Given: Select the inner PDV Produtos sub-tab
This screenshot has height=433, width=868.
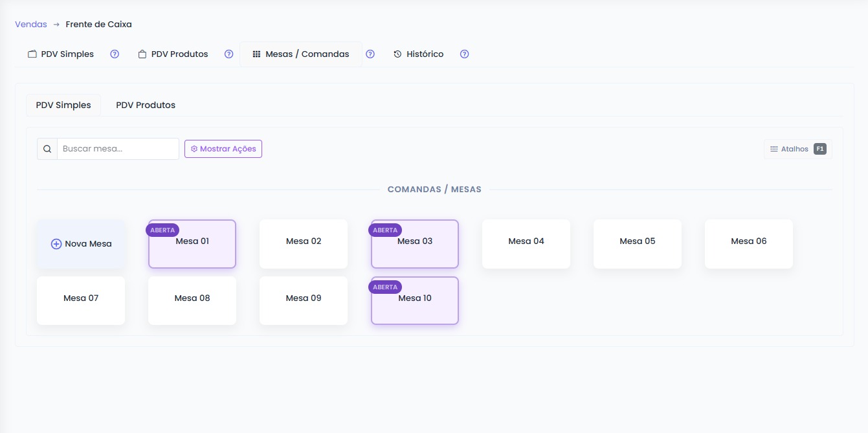Looking at the screenshot, I should tap(146, 105).
